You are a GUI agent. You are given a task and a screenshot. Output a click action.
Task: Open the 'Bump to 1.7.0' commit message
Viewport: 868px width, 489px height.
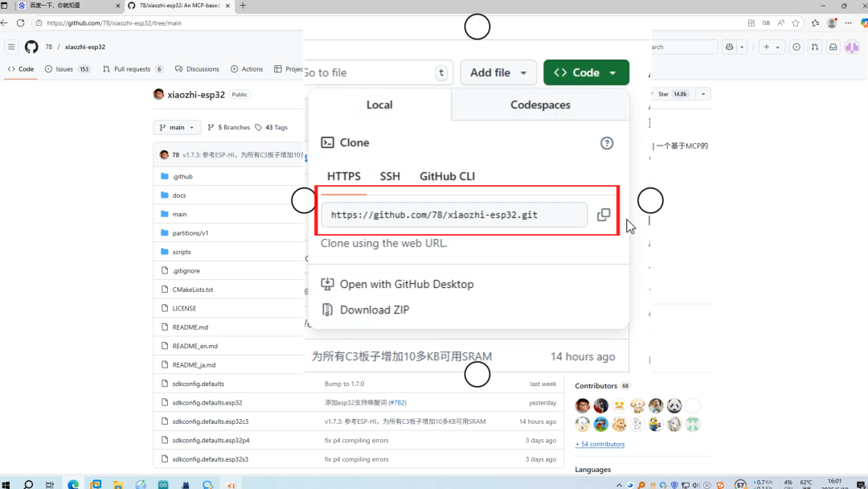[x=344, y=384]
